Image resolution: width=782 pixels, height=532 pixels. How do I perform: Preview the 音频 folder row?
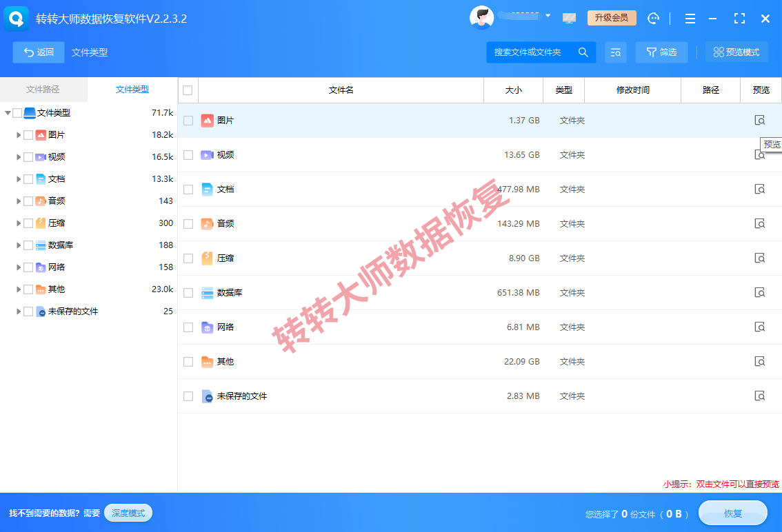(759, 223)
